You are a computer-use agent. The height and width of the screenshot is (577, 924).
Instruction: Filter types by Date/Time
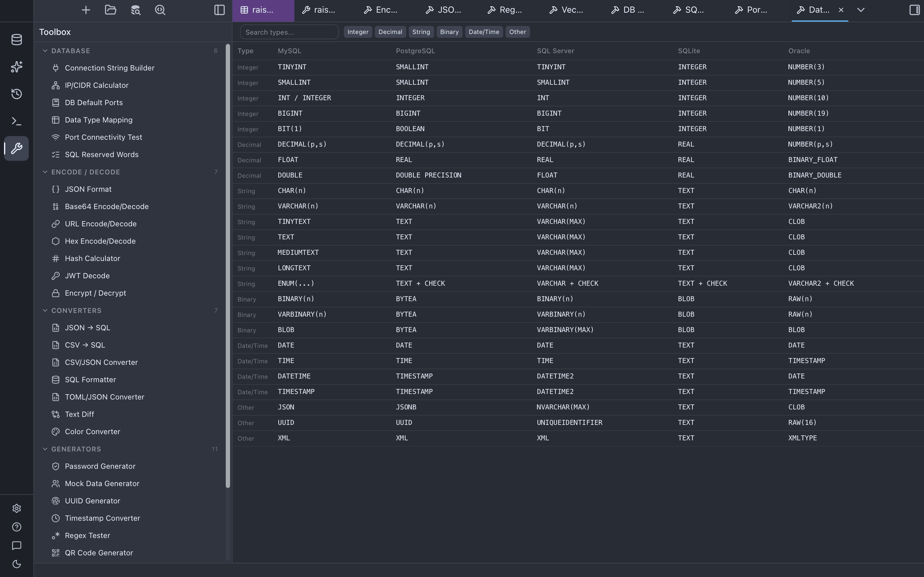pos(484,32)
